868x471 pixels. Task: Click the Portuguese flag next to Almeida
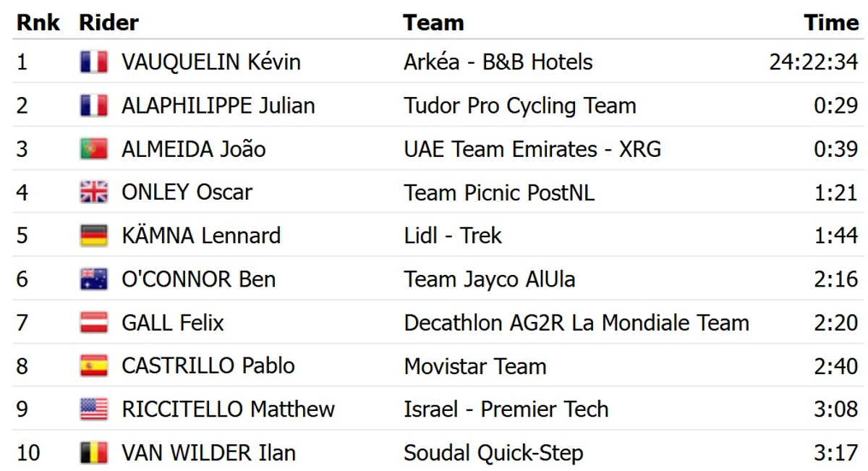pyautogui.click(x=94, y=149)
